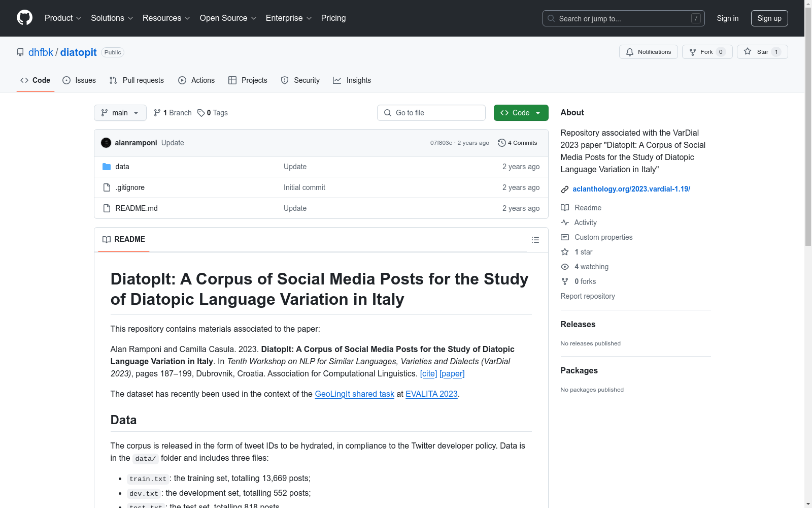Screen dimensions: 812x508
Task: Click the branch icon beside 1 Branch
Action: click(157, 113)
